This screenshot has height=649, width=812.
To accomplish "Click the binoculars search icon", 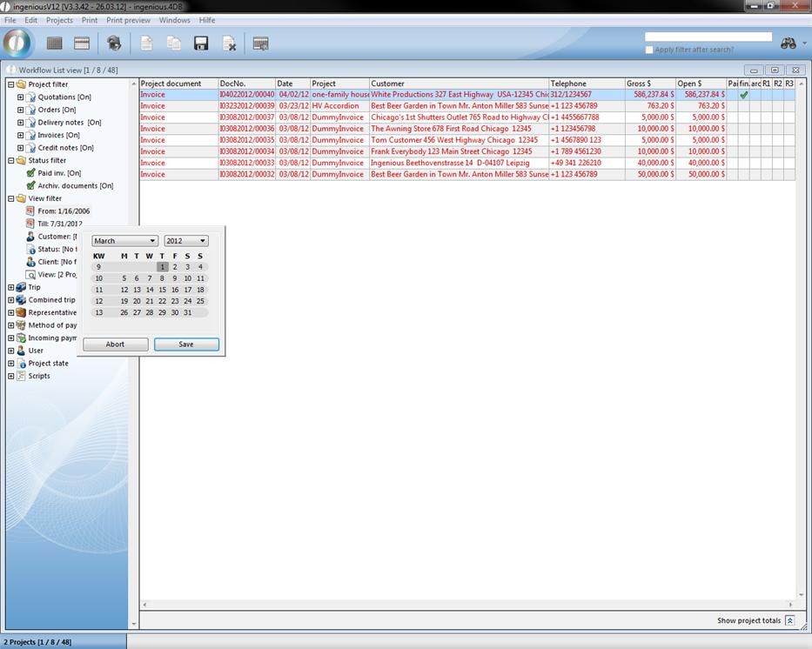I will [789, 43].
